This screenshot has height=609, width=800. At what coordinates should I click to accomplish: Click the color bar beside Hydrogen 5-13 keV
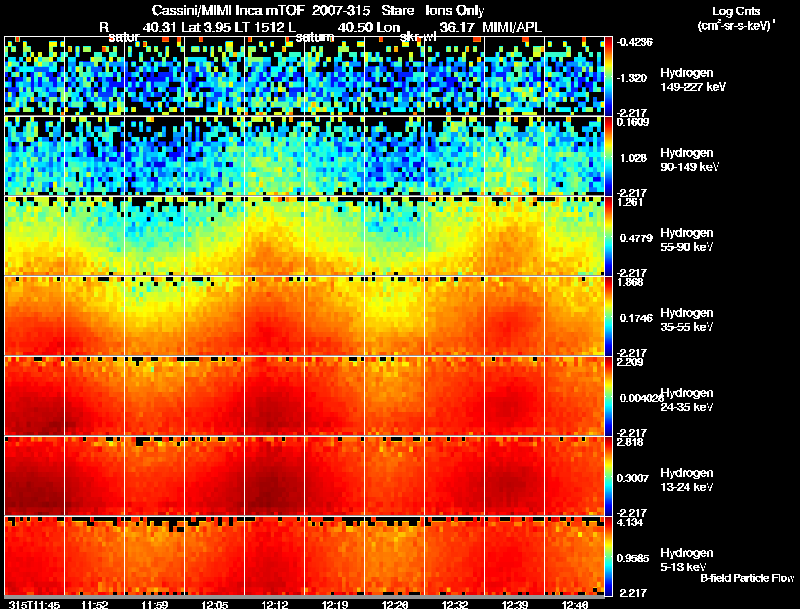tap(608, 556)
